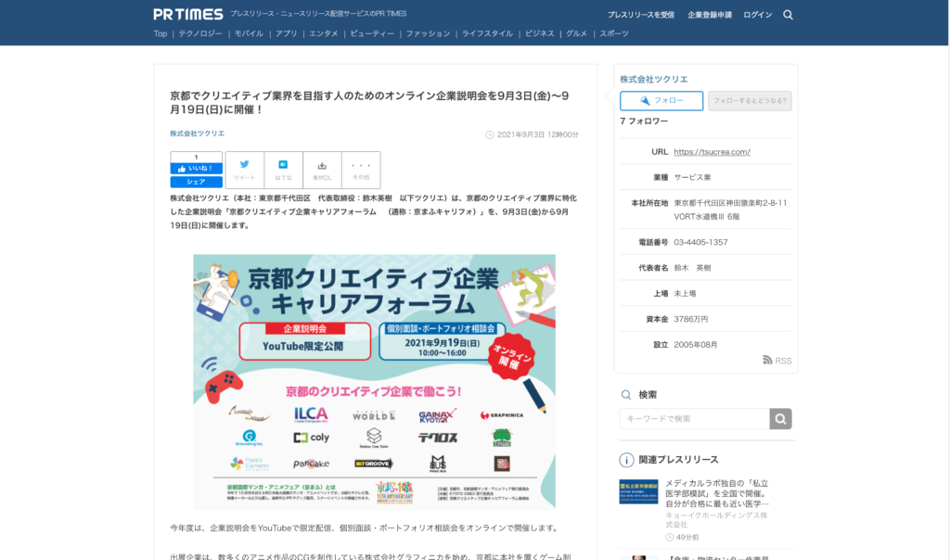Click 株式会社ツクリエ heading in the sidebar
The image size is (950, 560).
[x=654, y=80]
